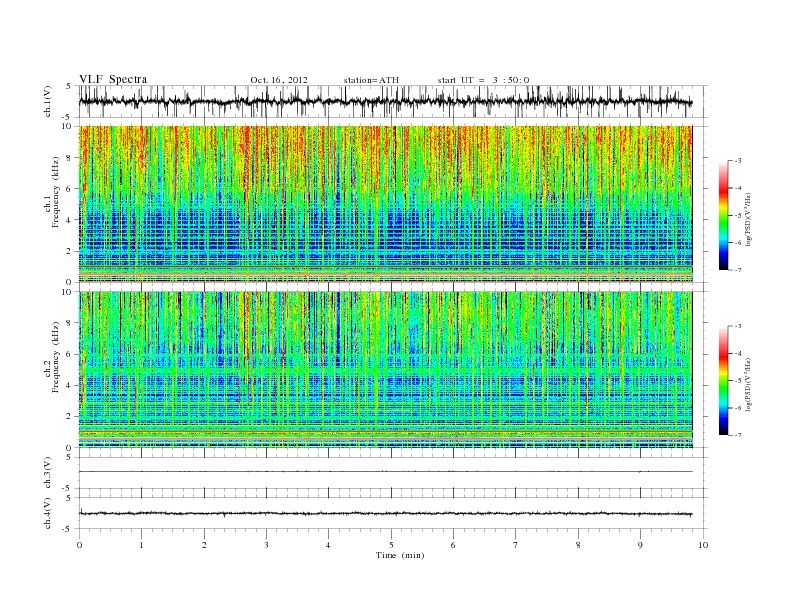Click the "6" kHz tick of ch.1 spectrogram
Screen dimensions: 792x612
69,189
